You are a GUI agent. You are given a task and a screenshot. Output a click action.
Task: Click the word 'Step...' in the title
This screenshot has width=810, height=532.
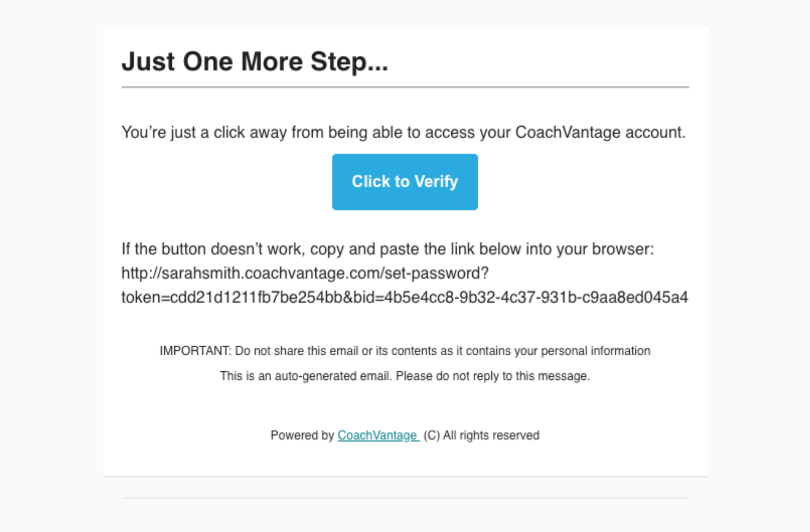tap(350, 62)
